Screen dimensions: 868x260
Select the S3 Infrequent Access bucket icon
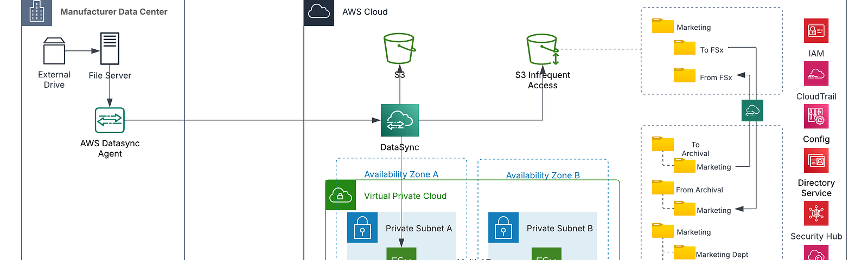[542, 49]
